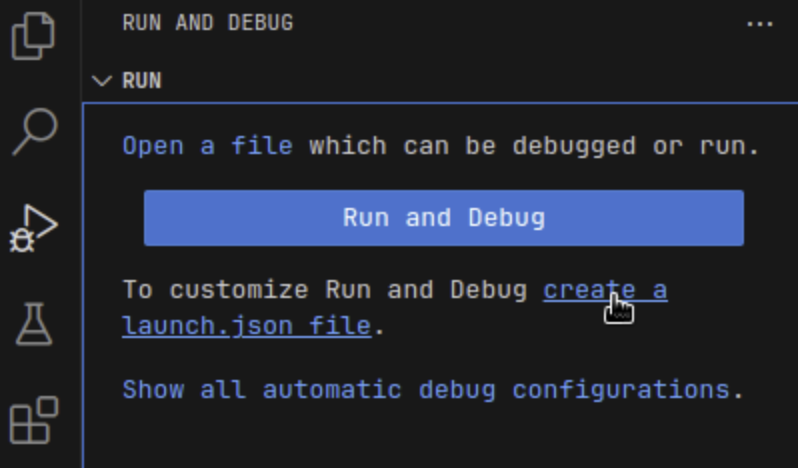Open the Testing flask icon

click(34, 323)
